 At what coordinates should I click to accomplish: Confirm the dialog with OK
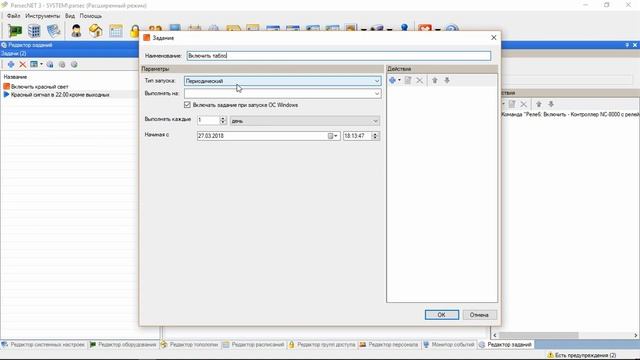[x=442, y=315]
